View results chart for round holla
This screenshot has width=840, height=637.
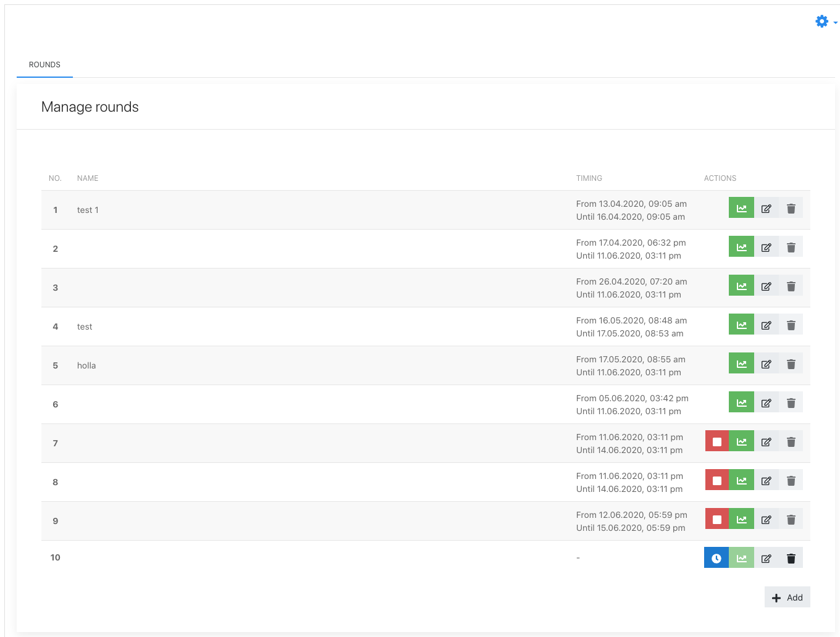[x=741, y=364]
